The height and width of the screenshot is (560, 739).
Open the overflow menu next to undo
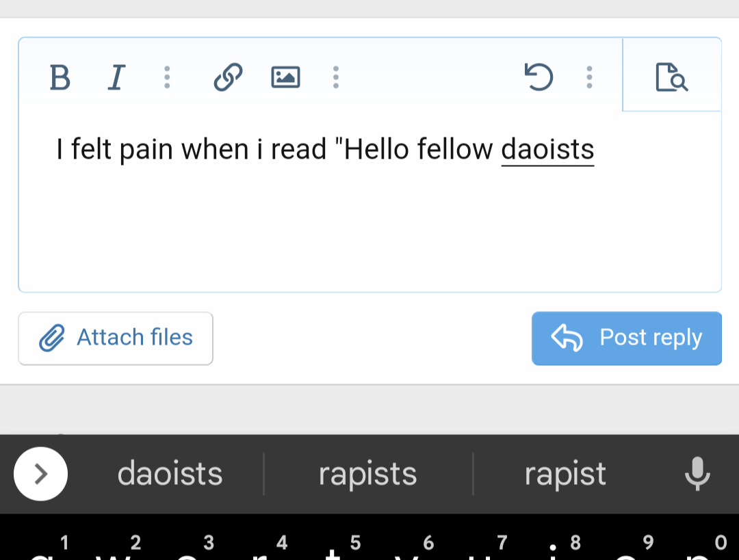pyautogui.click(x=589, y=77)
